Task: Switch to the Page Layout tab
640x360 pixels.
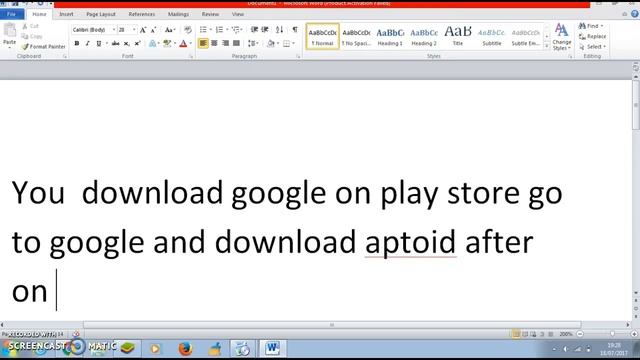Action: point(101,14)
